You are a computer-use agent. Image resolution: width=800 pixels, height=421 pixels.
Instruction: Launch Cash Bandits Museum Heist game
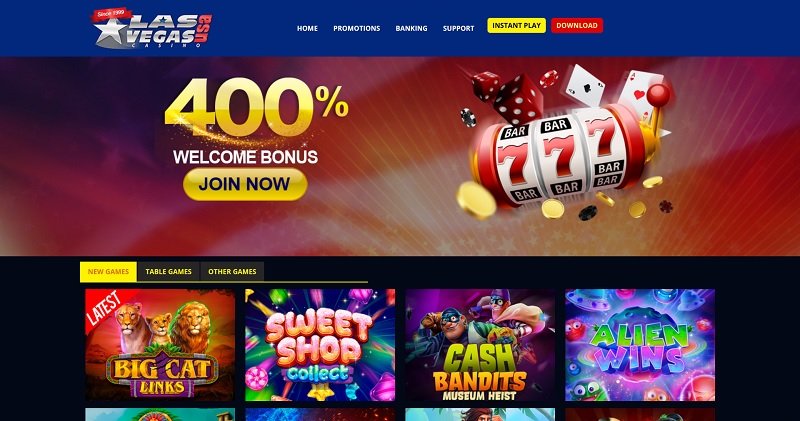tap(480, 345)
